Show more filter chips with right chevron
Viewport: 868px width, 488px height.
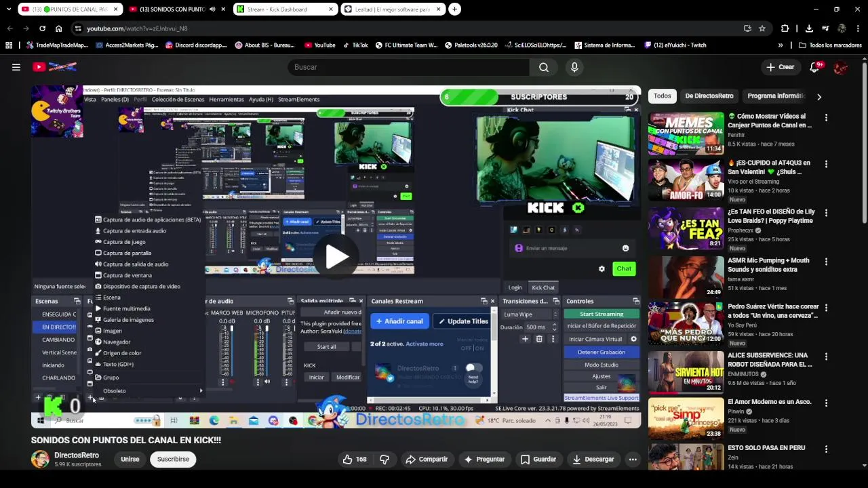pyautogui.click(x=818, y=97)
